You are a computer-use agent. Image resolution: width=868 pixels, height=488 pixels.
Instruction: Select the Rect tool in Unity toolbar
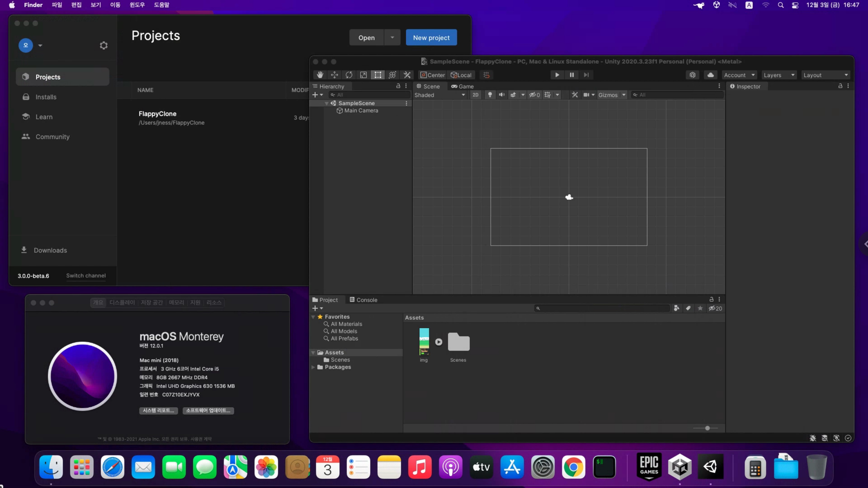pyautogui.click(x=378, y=75)
